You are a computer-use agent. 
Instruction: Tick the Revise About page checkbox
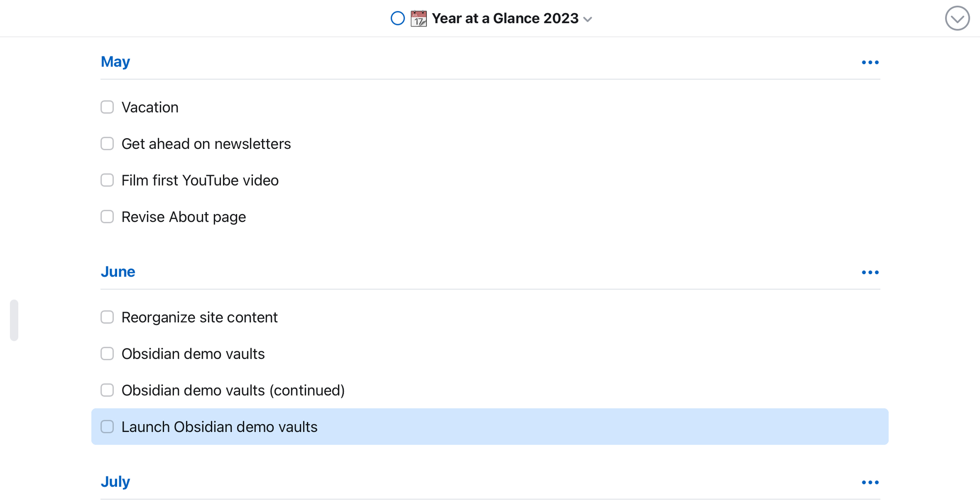click(x=107, y=216)
